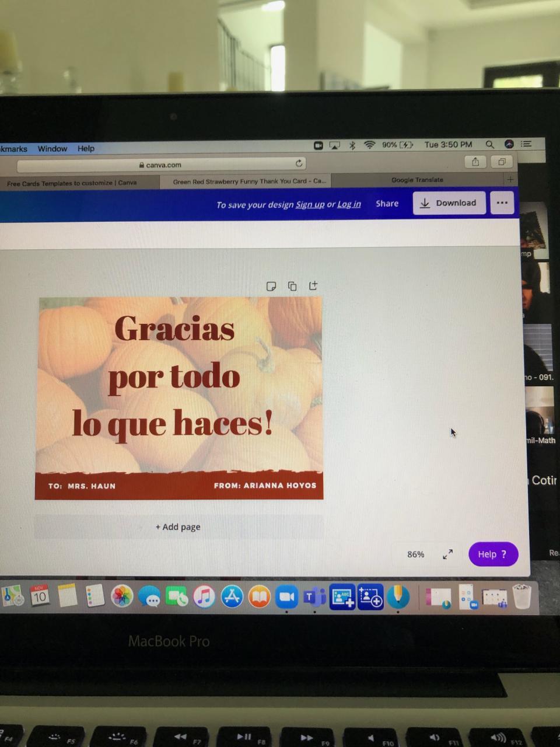Open Safari share sheet icon
Screen dimensions: 560x747
pos(475,162)
